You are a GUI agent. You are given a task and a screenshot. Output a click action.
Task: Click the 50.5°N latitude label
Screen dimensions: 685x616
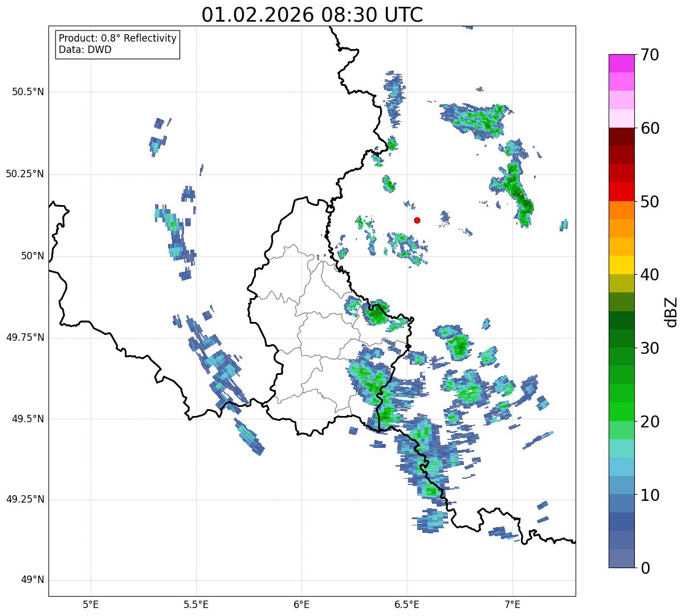point(28,92)
